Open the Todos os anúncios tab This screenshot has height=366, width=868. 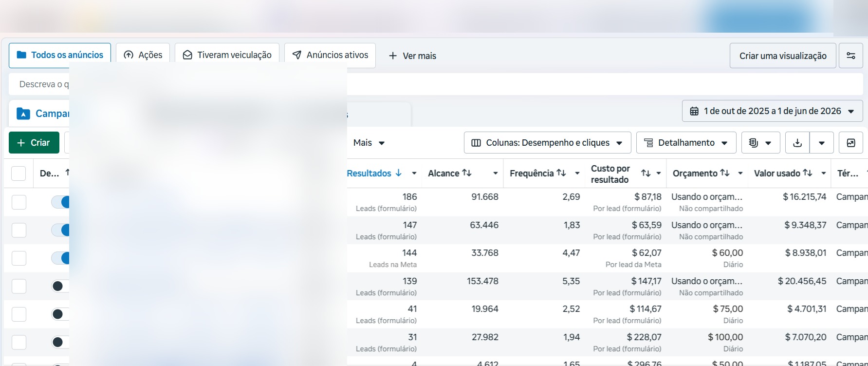(60, 55)
